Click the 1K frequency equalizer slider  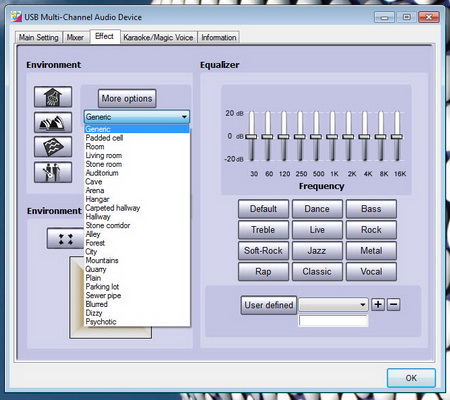point(332,137)
